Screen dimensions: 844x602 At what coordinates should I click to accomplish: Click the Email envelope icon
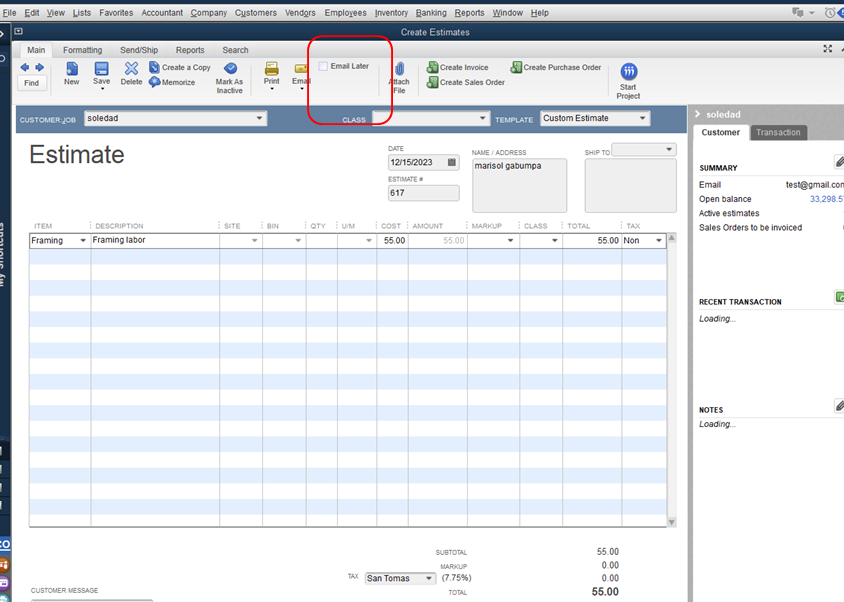pyautogui.click(x=300, y=68)
